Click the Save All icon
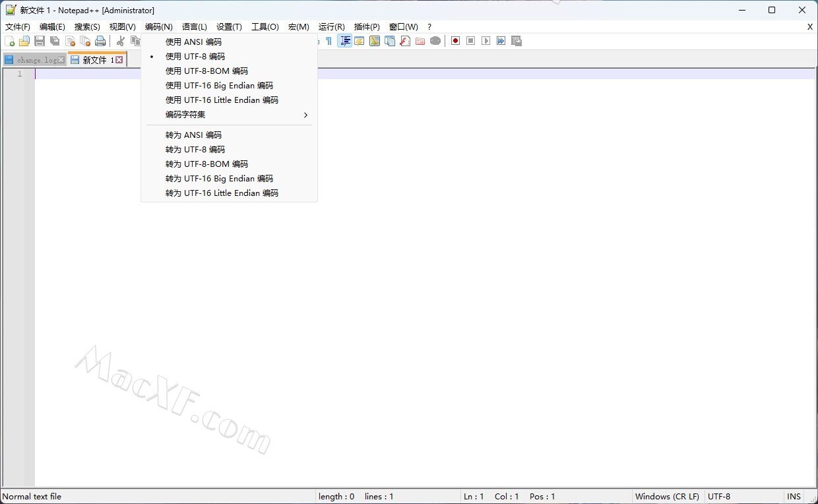This screenshot has width=818, height=504. (55, 41)
